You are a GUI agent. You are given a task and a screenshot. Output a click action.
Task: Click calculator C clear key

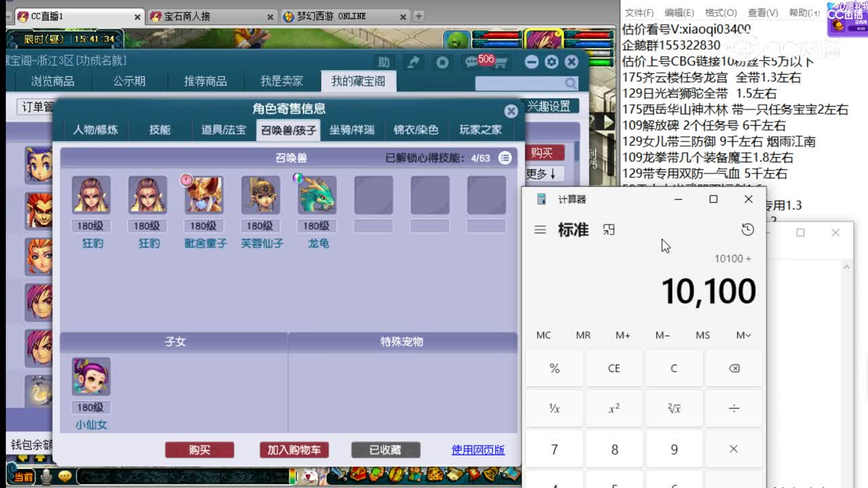pos(673,368)
